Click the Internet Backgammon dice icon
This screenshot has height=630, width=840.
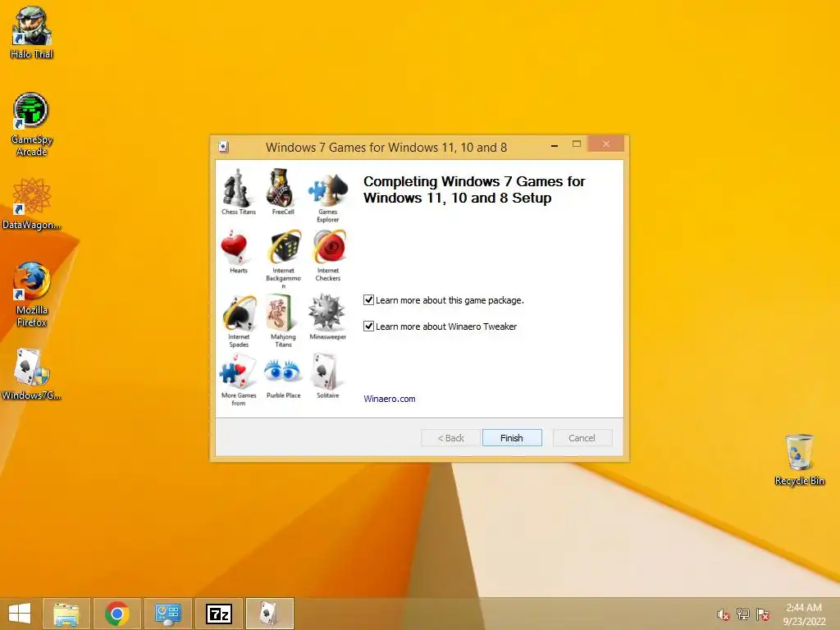(x=285, y=248)
